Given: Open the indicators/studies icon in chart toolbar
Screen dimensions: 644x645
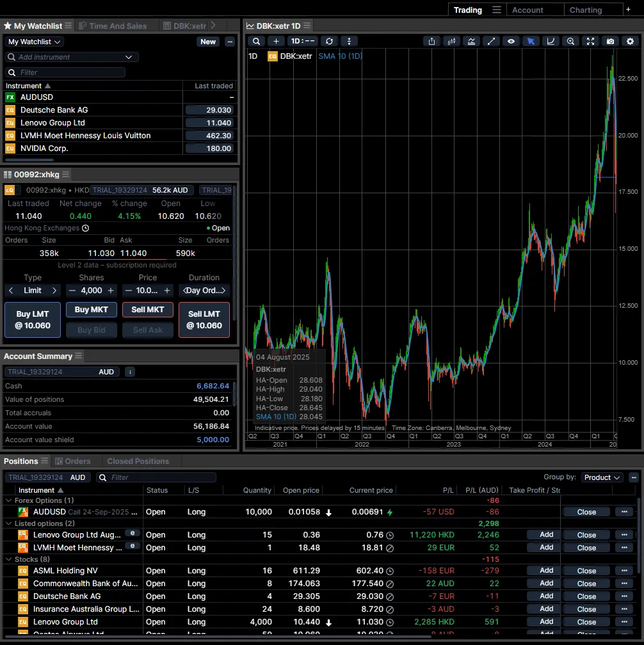Looking at the screenshot, I should (471, 41).
